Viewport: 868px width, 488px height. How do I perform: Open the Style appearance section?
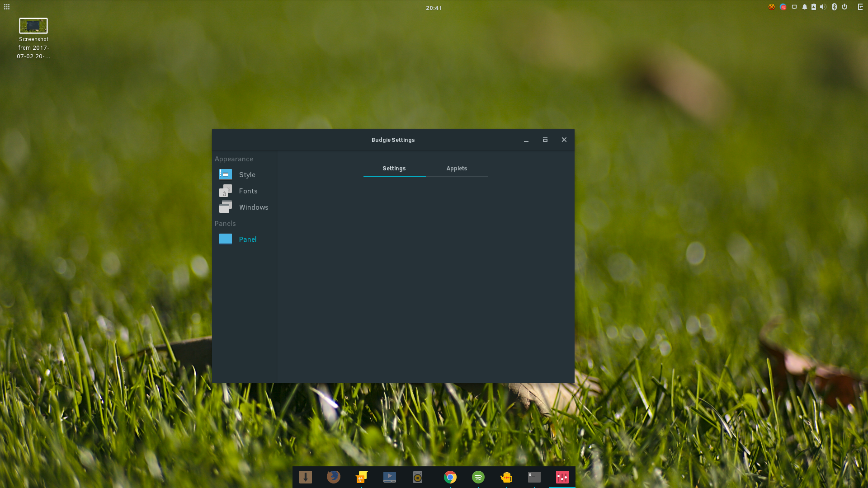245,174
